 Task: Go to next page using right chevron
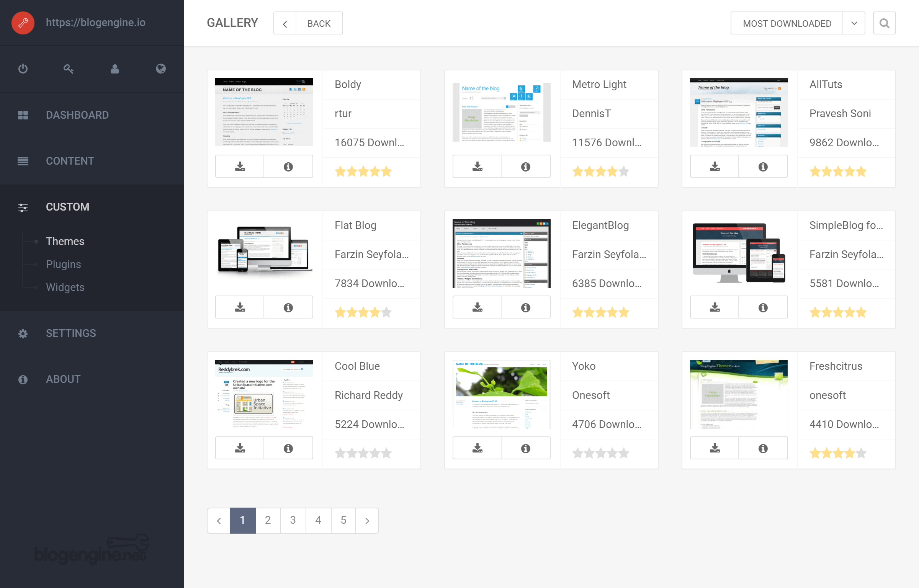click(367, 521)
